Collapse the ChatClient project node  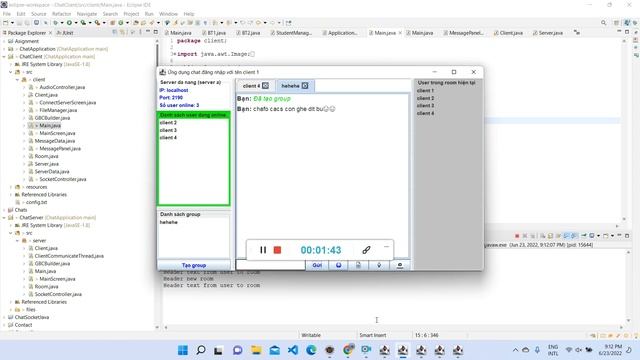click(4, 57)
